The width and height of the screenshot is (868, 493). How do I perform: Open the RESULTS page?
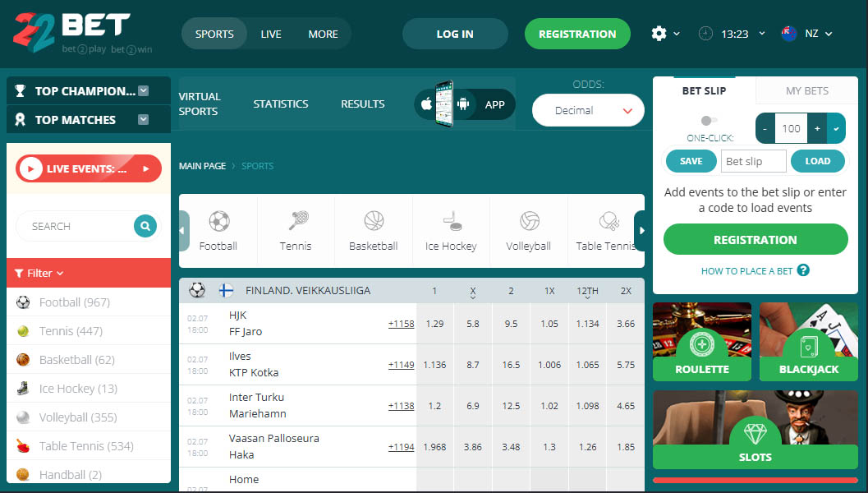(363, 104)
